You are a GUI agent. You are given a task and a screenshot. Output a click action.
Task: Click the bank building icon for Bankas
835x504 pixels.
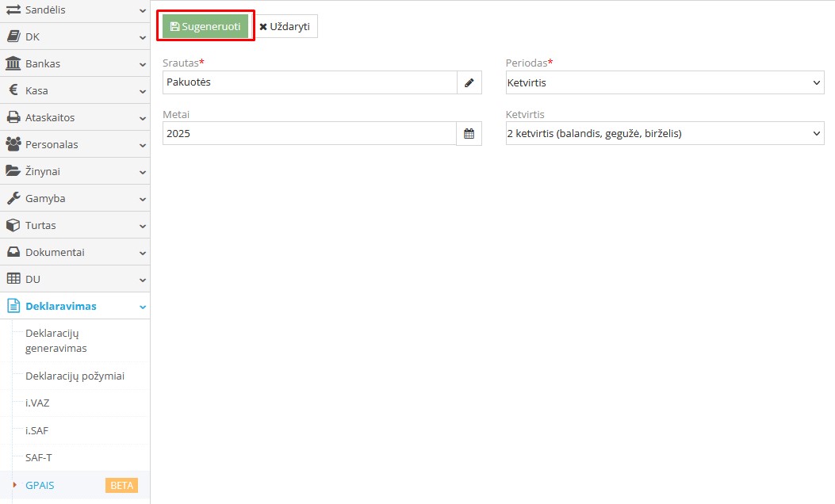(13, 63)
